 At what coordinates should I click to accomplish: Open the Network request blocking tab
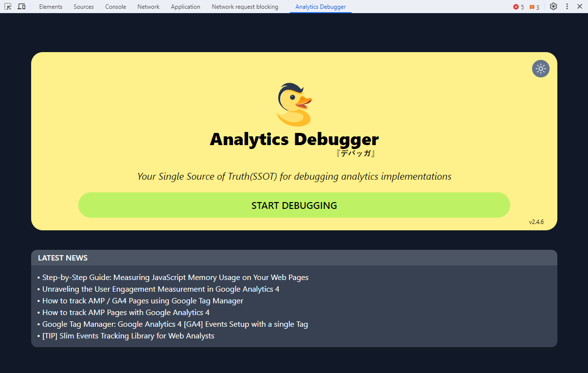coord(245,6)
